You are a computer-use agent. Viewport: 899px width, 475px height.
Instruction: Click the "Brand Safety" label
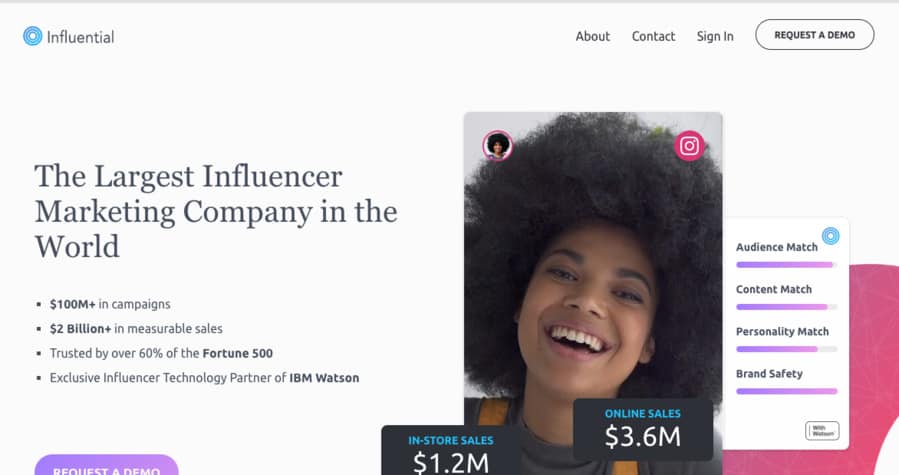tap(769, 373)
